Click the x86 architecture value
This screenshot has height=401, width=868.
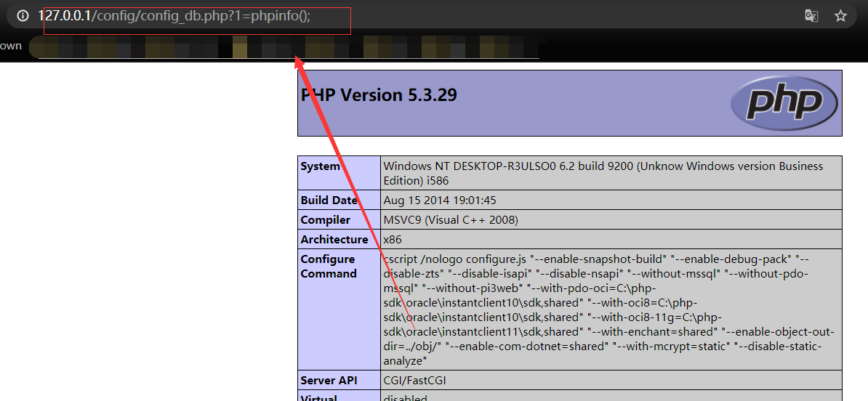click(393, 240)
